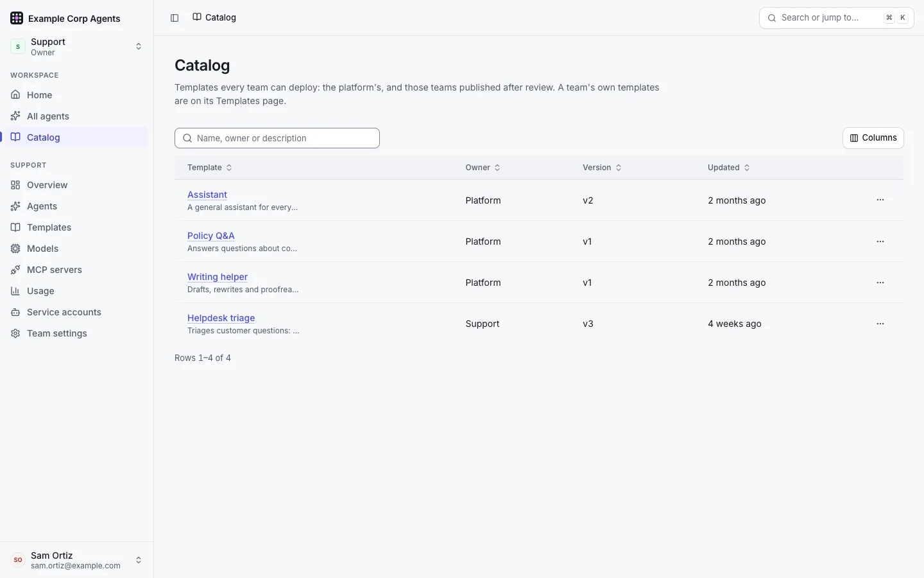Toggle the sidebar panel icon
This screenshot has height=578, width=924.
point(175,18)
